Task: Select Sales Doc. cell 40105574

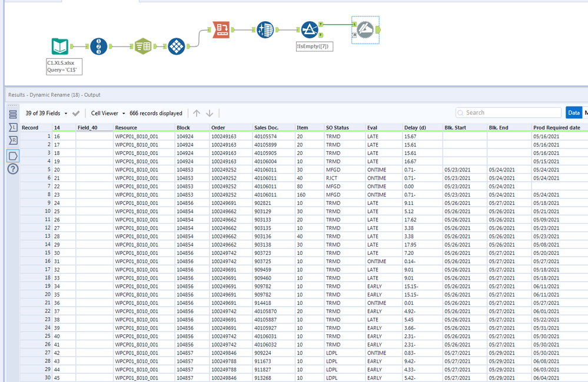Action: click(x=274, y=137)
